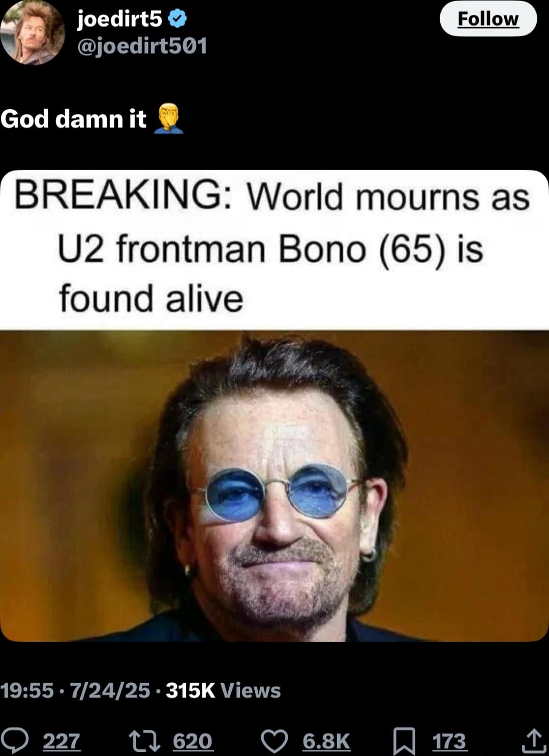The height and width of the screenshot is (756, 549).
Task: Click the blue verified badge
Action: tap(177, 19)
